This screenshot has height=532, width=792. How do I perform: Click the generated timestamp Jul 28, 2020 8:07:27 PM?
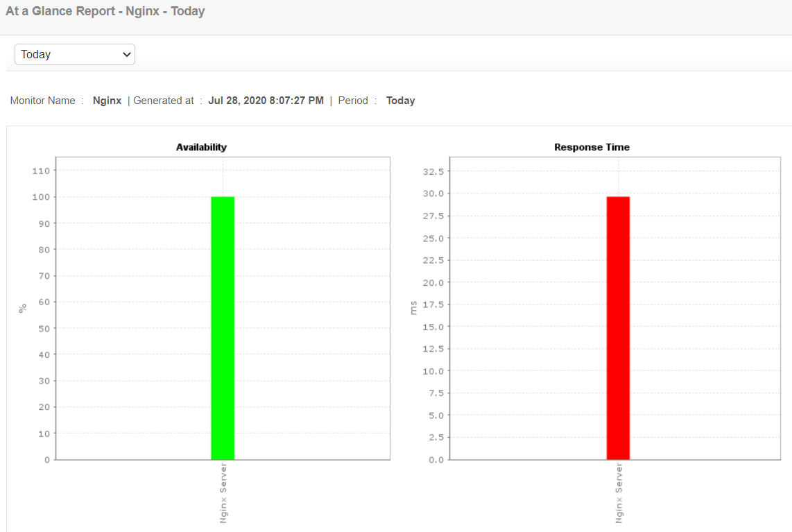(x=266, y=101)
